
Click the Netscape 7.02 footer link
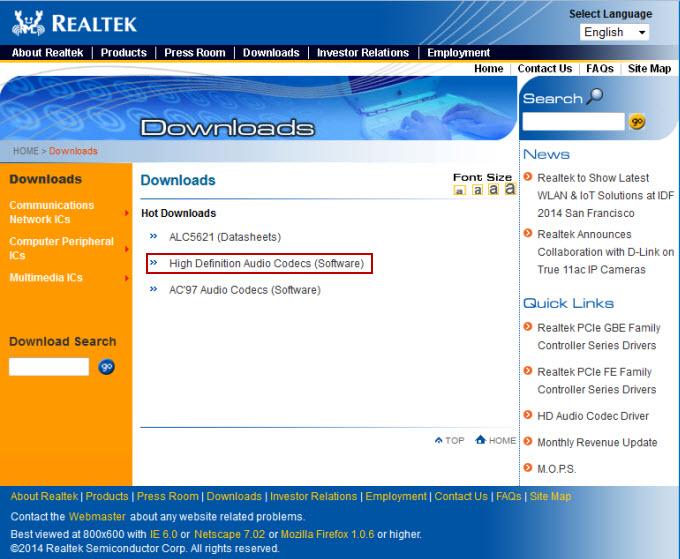coord(229,534)
